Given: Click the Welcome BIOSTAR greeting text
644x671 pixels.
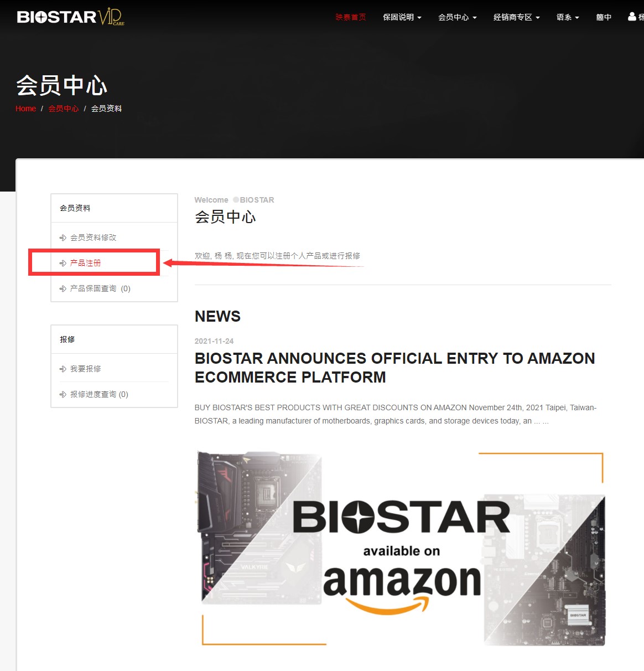Looking at the screenshot, I should click(x=234, y=200).
